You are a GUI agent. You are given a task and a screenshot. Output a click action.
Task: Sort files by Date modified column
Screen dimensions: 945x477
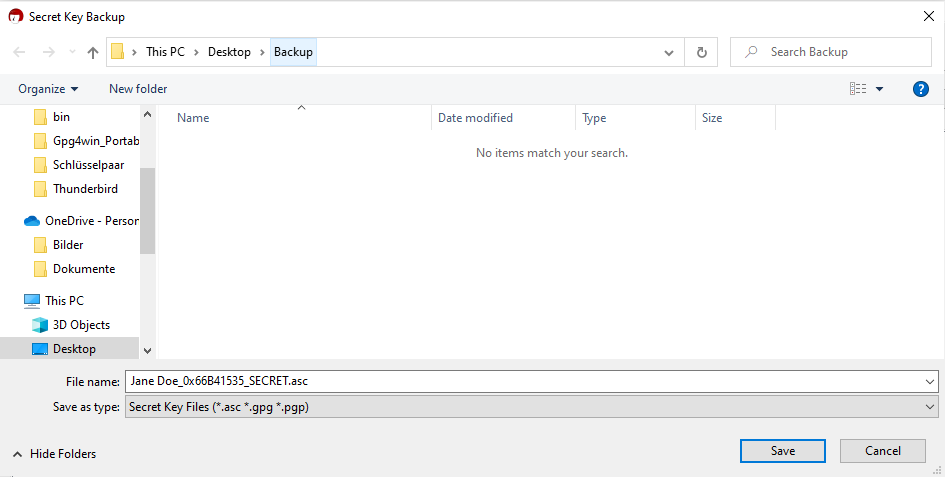pos(475,118)
